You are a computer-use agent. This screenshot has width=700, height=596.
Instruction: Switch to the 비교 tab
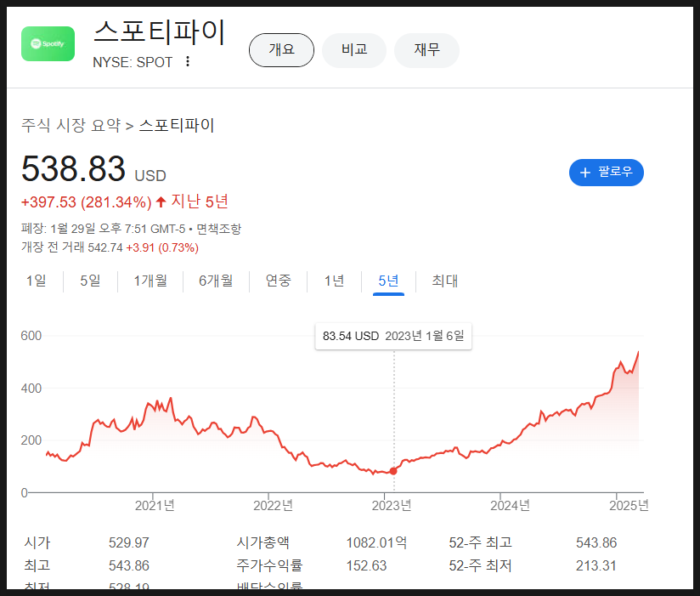(x=354, y=49)
